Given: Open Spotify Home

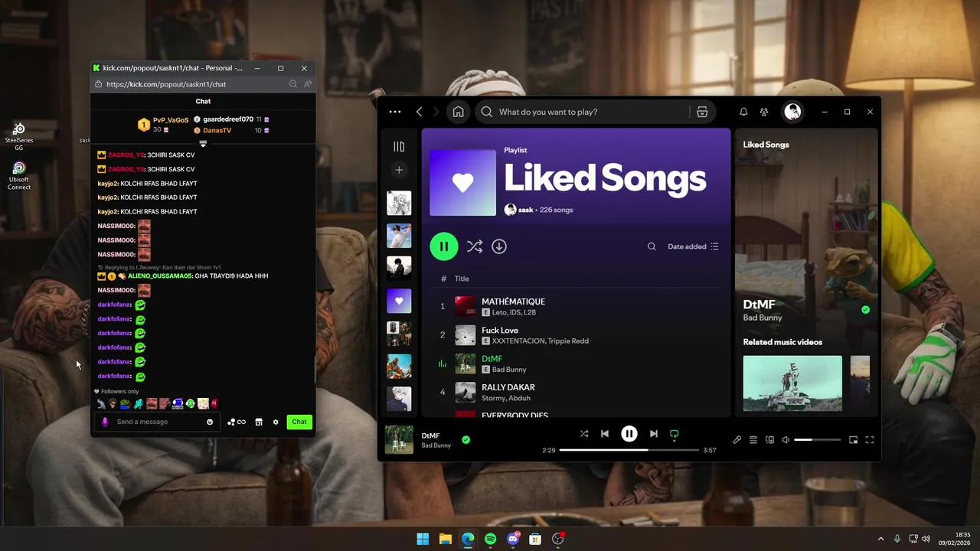Looking at the screenshot, I should [458, 112].
